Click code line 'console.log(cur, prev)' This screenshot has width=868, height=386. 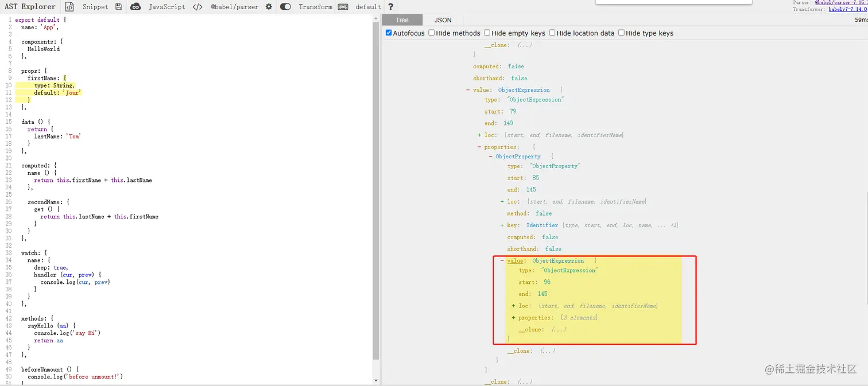click(75, 282)
